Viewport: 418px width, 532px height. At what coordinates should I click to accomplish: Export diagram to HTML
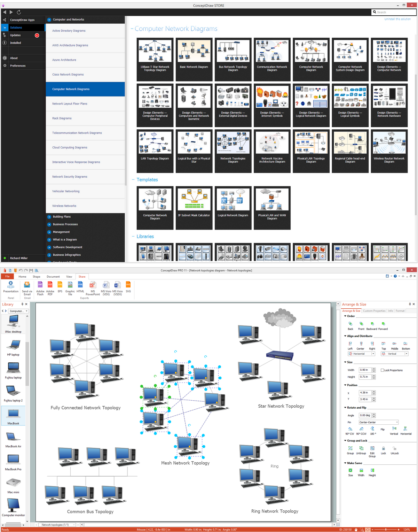[80, 287]
